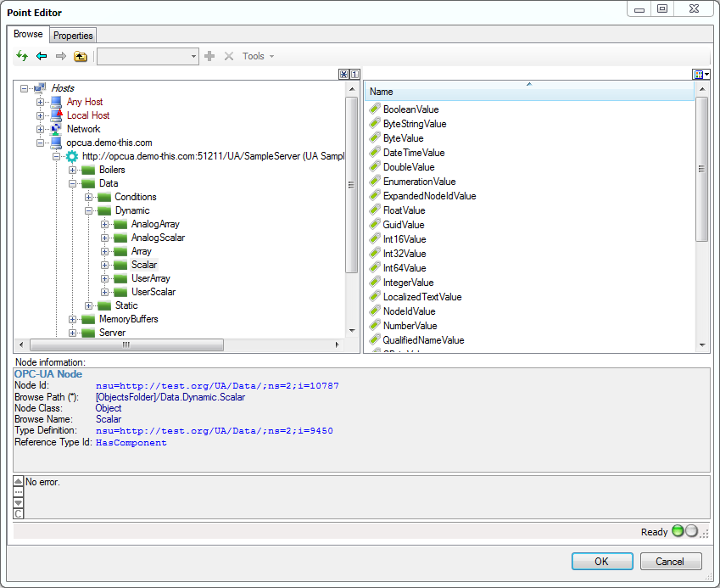Toggle the '1' button above tree
720x588 pixels.
coord(354,75)
